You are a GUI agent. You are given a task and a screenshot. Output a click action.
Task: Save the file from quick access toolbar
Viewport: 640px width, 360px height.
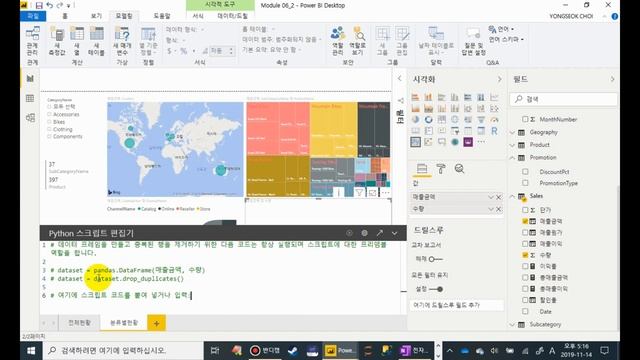[x=39, y=5]
